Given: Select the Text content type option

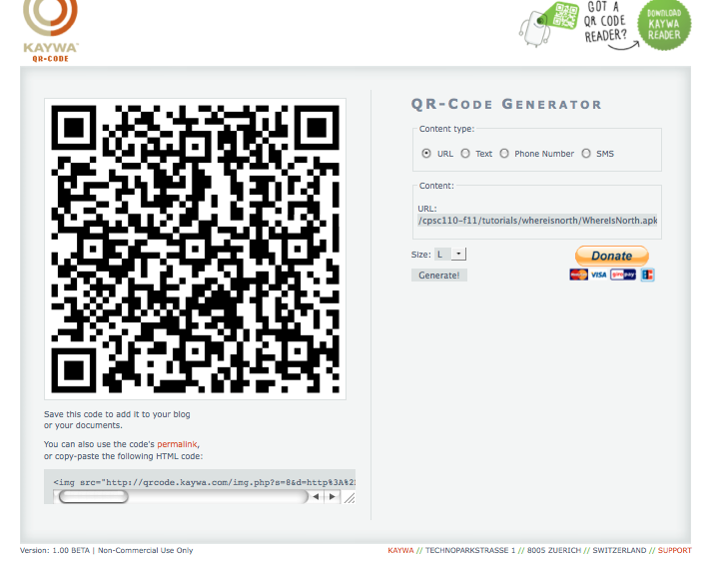Looking at the screenshot, I should (466, 154).
